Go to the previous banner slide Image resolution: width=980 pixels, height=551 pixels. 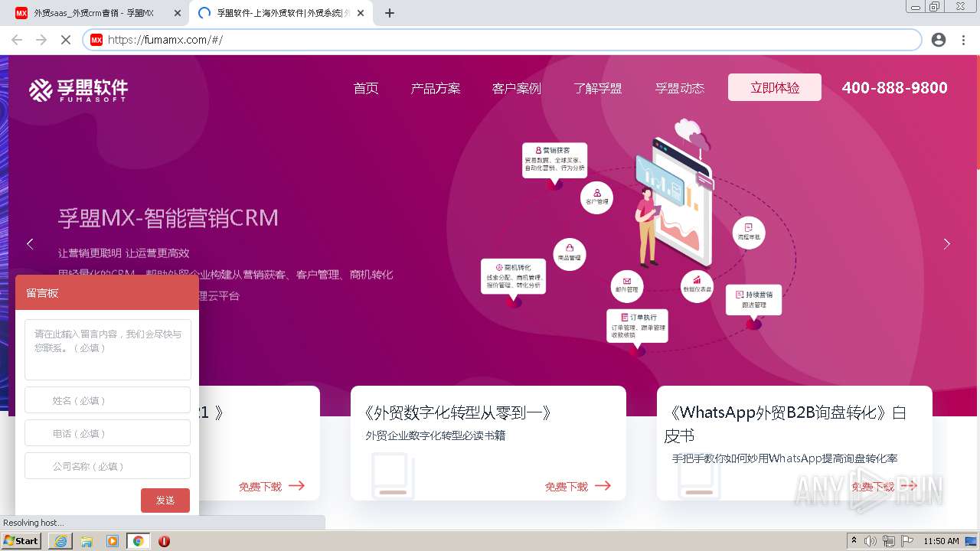30,243
